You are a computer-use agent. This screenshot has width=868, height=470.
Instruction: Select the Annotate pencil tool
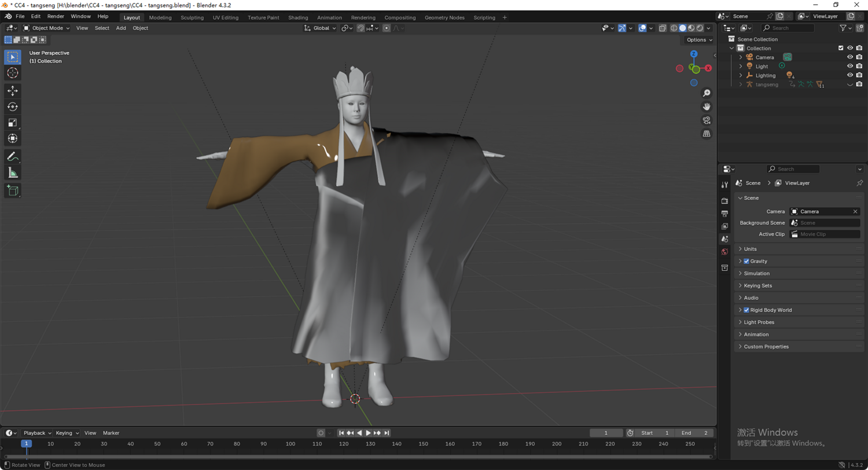pos(13,156)
